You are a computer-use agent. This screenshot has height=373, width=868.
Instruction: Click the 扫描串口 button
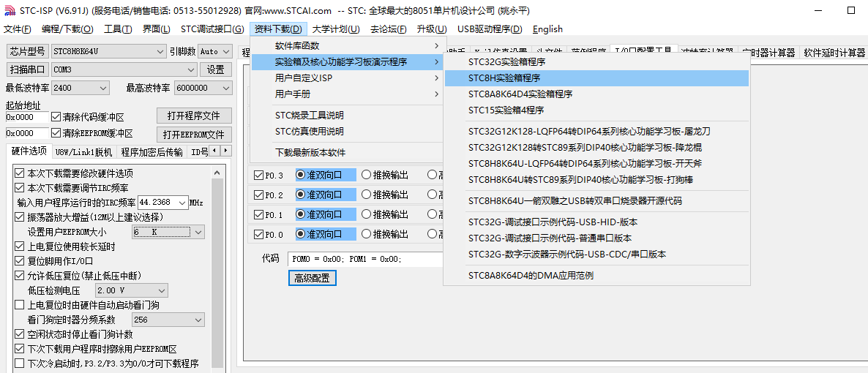[27, 69]
